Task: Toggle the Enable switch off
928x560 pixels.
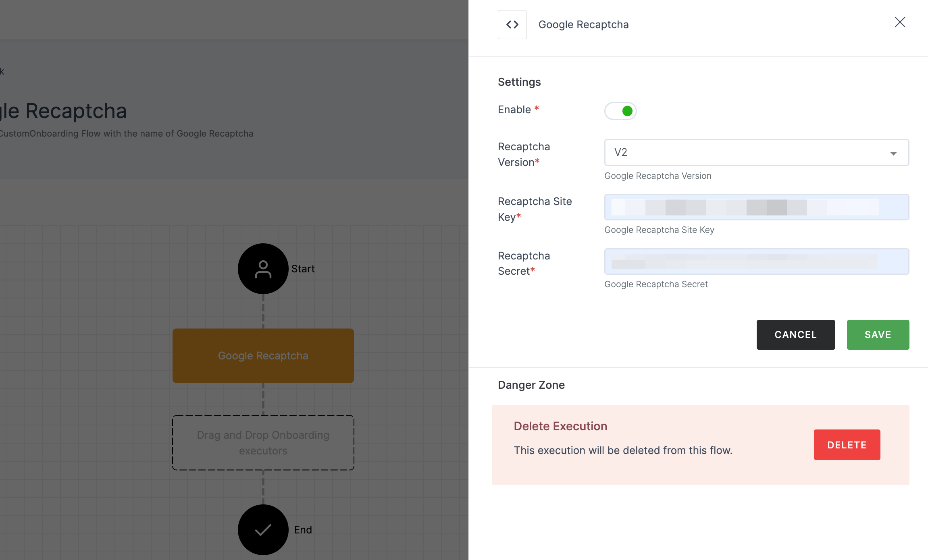Action: 620,111
